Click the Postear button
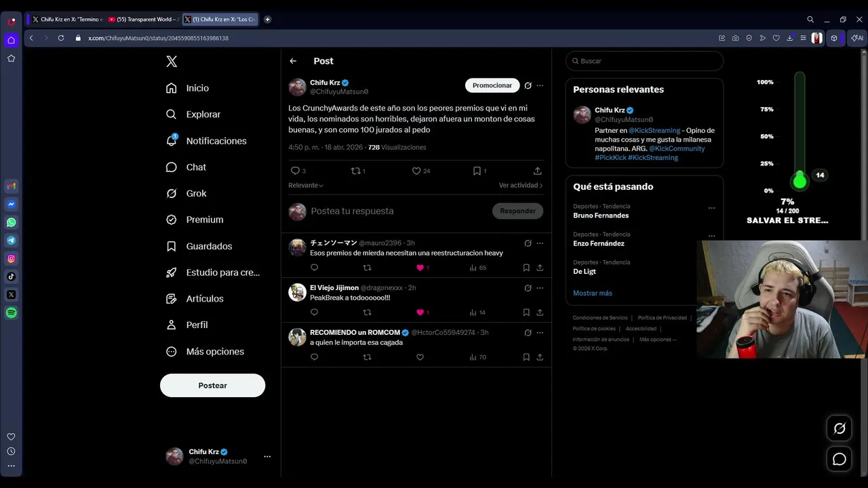 tap(212, 385)
